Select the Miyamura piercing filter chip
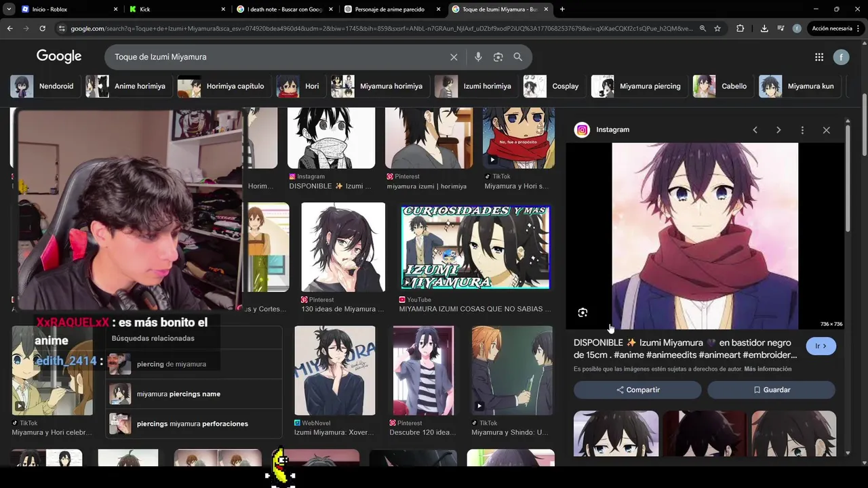 click(638, 86)
